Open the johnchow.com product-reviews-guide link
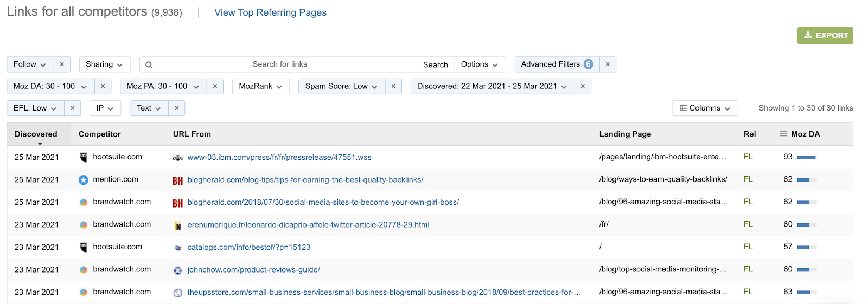 click(x=254, y=270)
